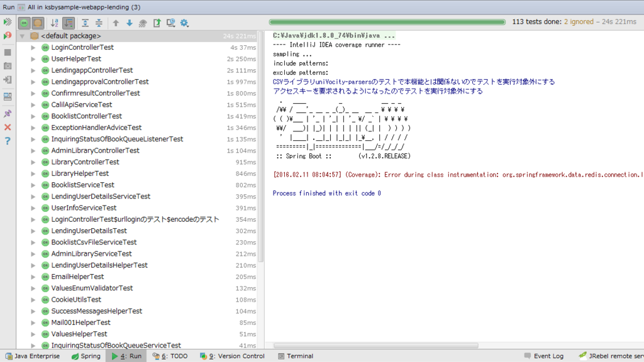This screenshot has width=644, height=362.
Task: Open help with the question mark icon
Action: [x=8, y=141]
